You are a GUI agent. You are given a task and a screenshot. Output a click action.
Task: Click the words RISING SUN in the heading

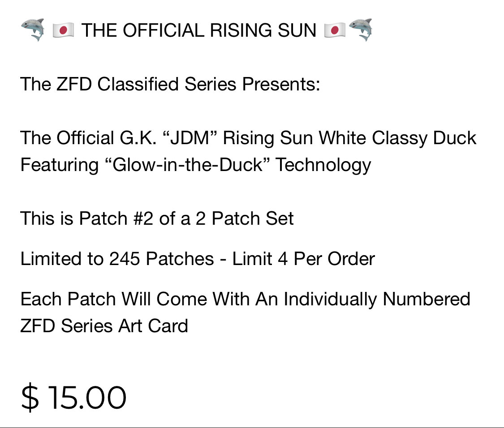[x=263, y=30]
